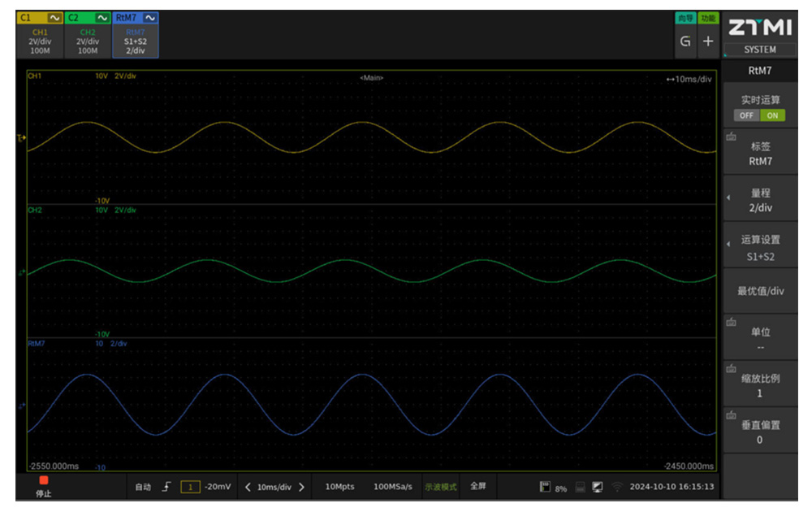
Task: Open the 功能 function menu
Action: 708,18
